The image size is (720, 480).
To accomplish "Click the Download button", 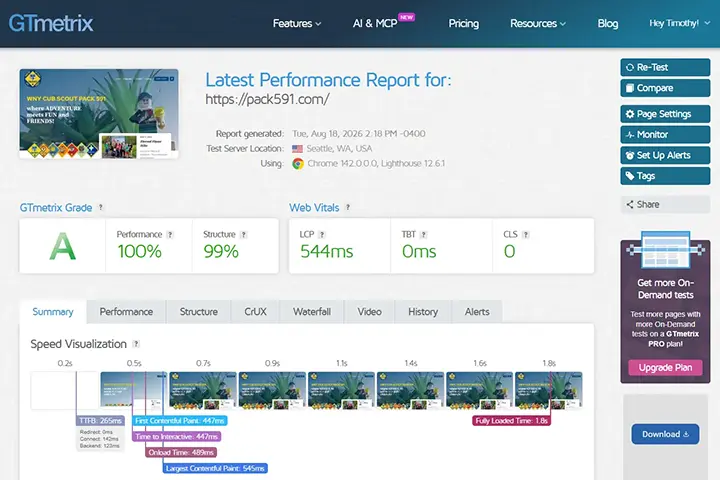I will [x=665, y=434].
